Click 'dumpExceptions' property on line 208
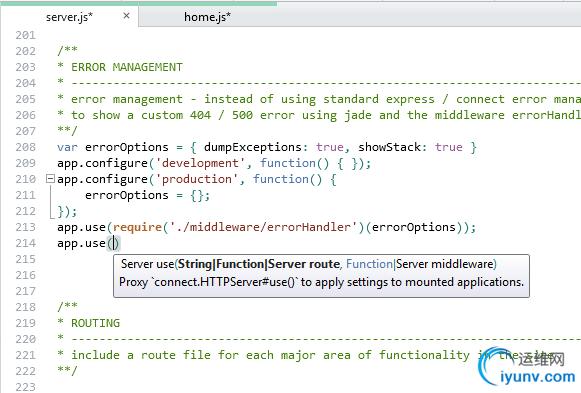The image size is (581, 393). [x=253, y=147]
